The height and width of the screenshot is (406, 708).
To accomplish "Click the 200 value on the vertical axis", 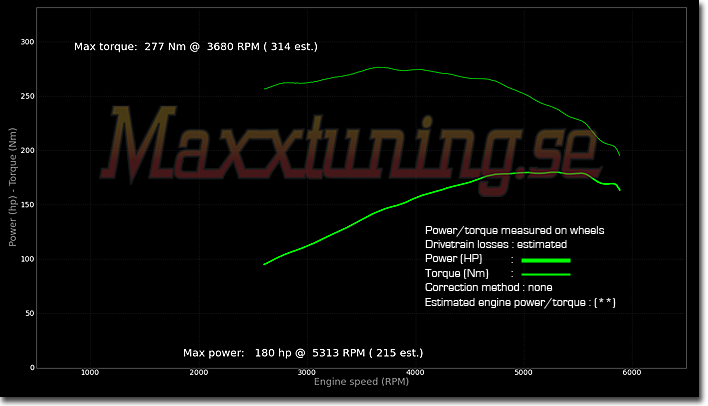I will 27,150.
